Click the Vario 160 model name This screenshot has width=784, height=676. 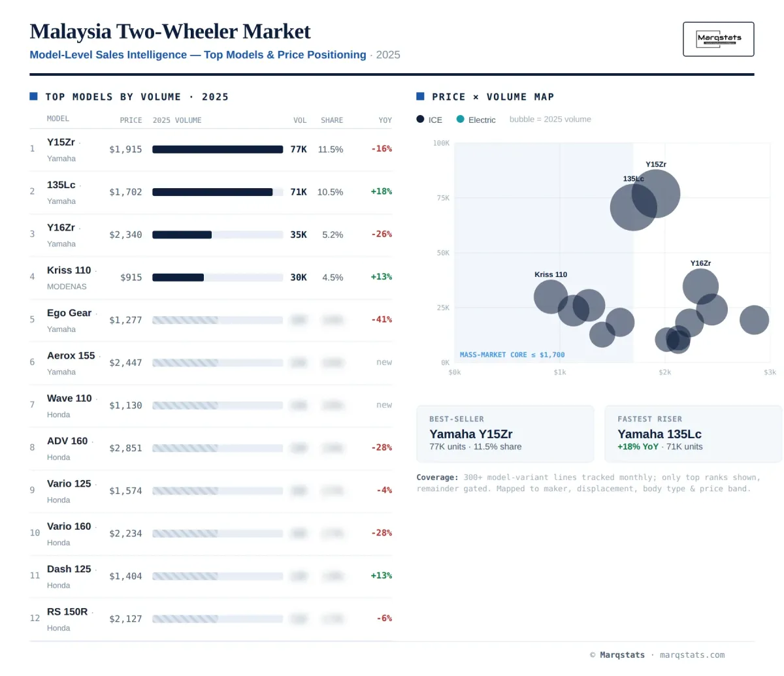pyautogui.click(x=69, y=526)
